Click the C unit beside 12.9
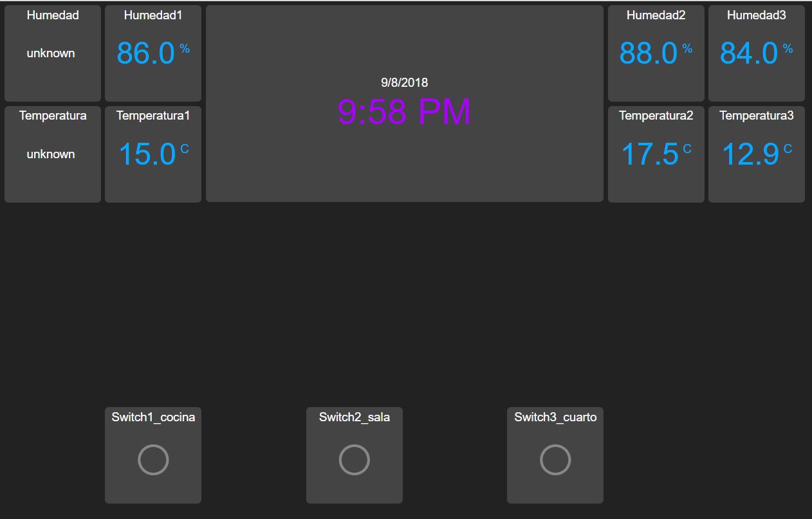 (x=788, y=149)
